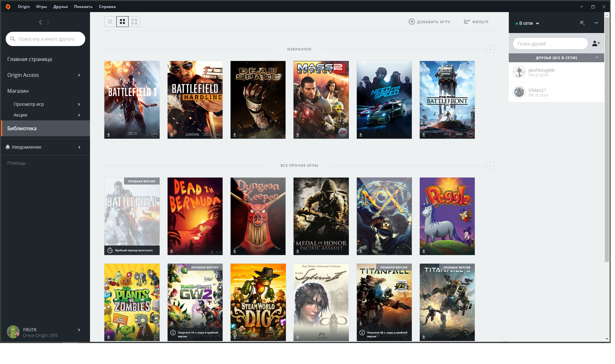Switch to small tile grid view
The height and width of the screenshot is (364, 615).
click(x=110, y=22)
